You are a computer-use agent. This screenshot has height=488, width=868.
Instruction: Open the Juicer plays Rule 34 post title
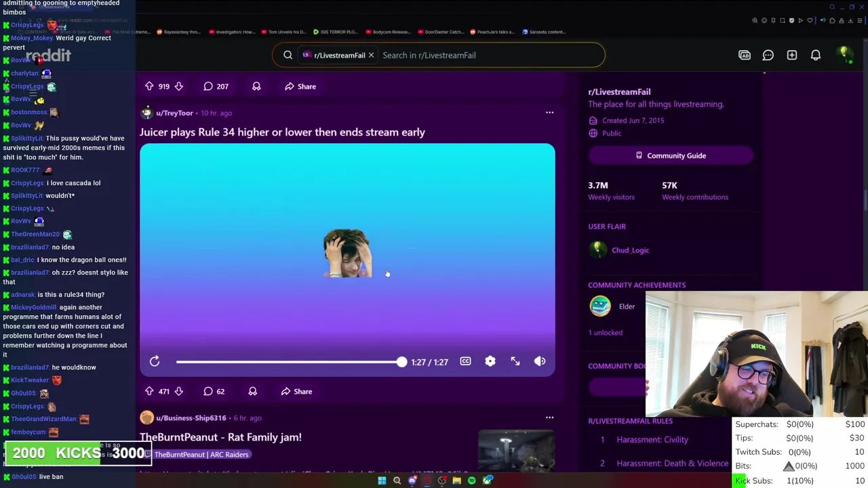282,132
